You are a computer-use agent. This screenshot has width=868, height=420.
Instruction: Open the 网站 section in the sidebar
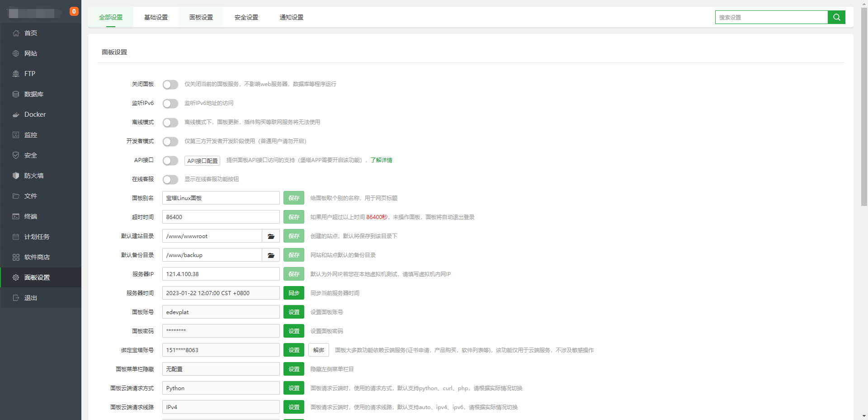pos(31,53)
